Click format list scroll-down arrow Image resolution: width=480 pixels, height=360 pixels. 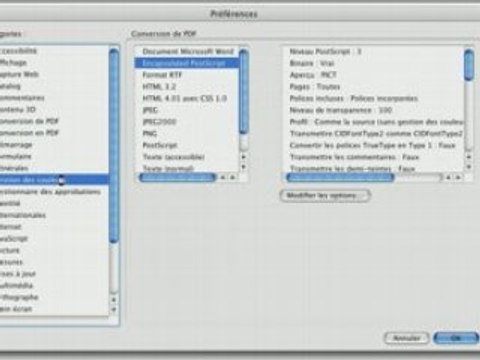(244, 166)
